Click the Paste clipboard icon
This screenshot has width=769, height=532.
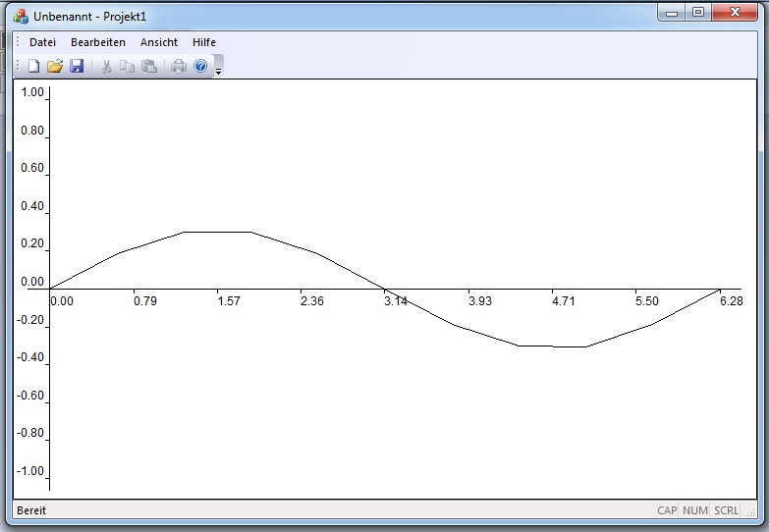149,66
